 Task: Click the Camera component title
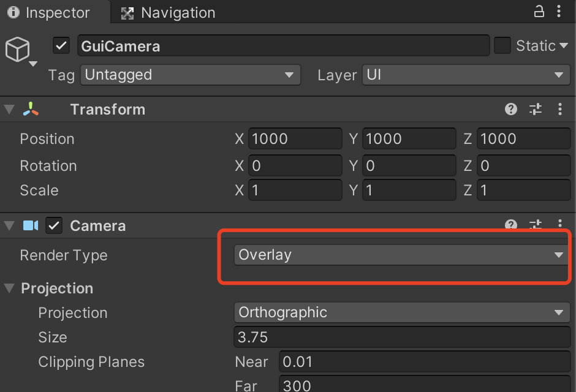click(97, 226)
